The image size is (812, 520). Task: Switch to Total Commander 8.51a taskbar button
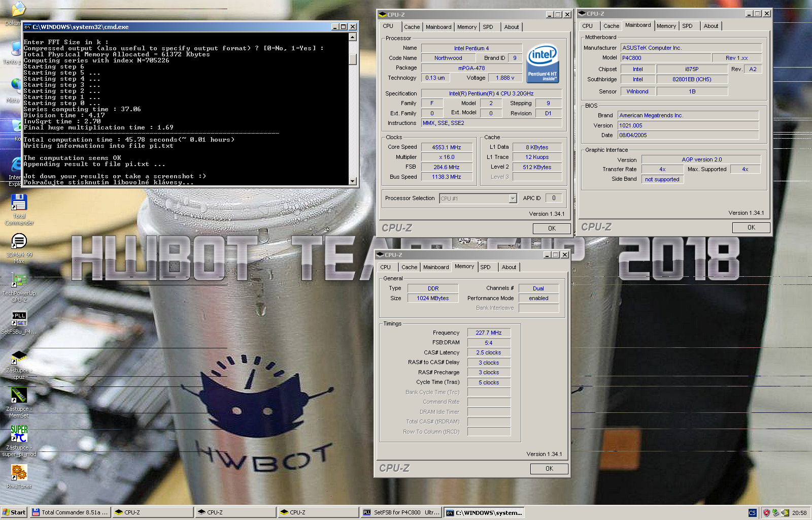tap(70, 512)
